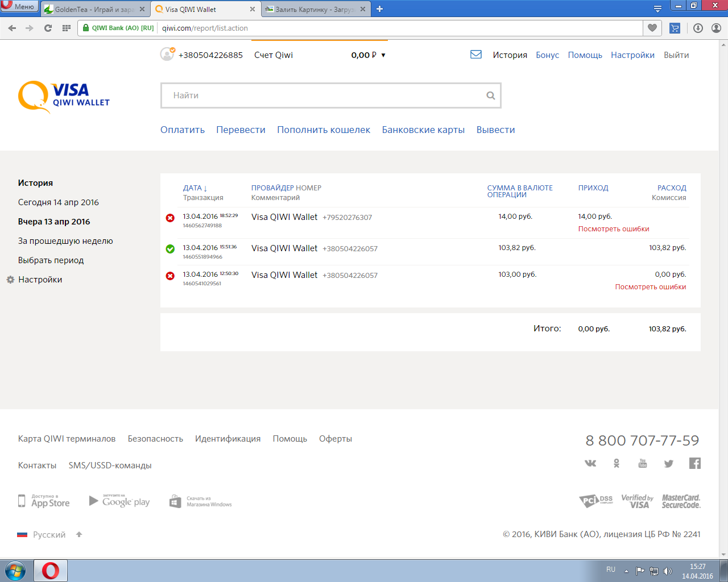Open the Перевести menu item
This screenshot has height=582, width=728.
[241, 130]
